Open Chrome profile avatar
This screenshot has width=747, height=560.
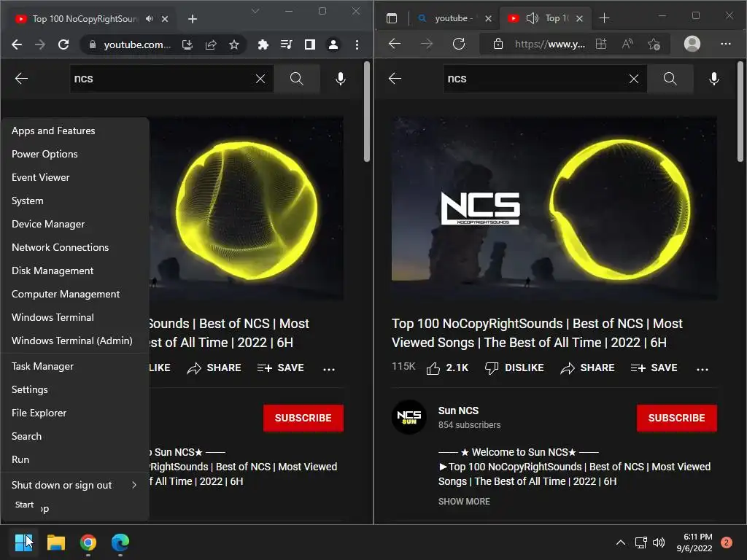pyautogui.click(x=333, y=44)
